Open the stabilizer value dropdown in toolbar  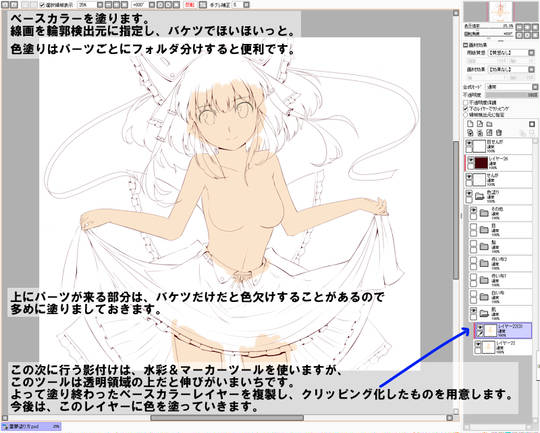pos(246,5)
